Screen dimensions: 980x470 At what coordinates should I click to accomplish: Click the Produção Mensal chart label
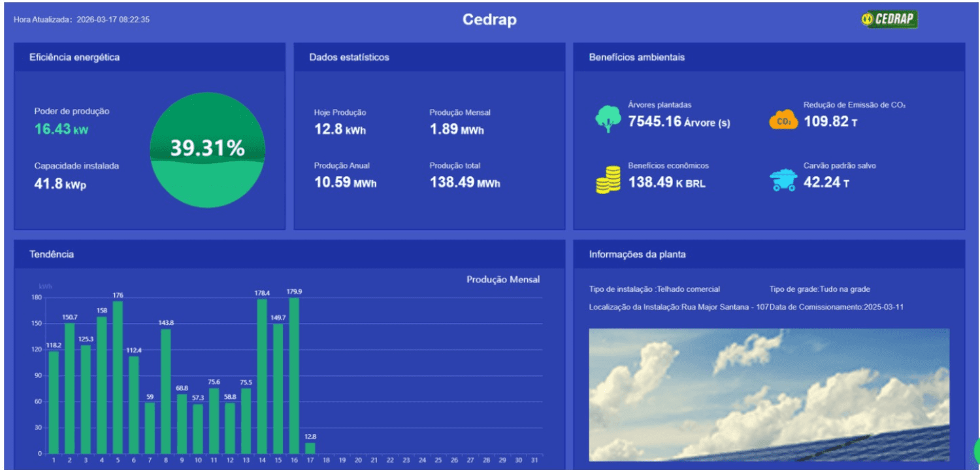[502, 279]
